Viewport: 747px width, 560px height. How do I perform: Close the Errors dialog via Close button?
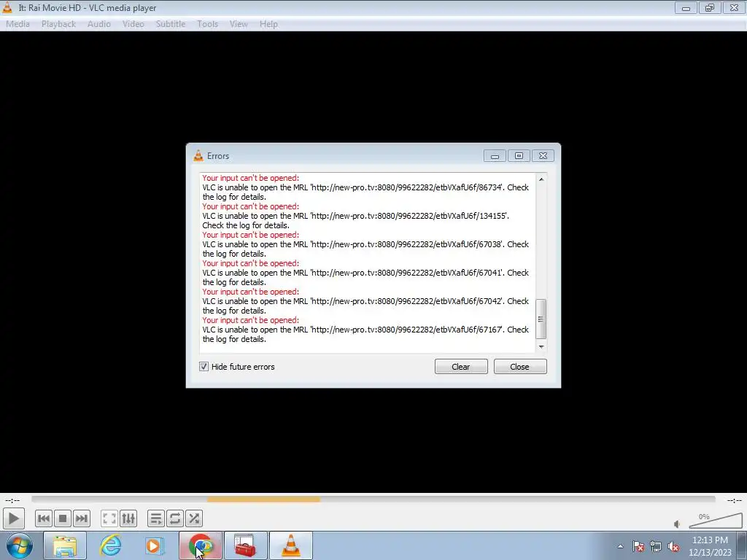click(519, 367)
